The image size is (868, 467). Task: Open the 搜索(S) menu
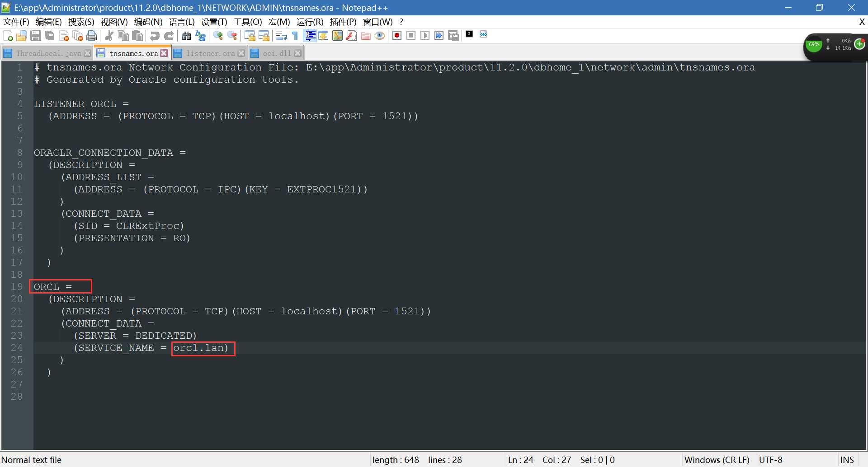pyautogui.click(x=81, y=22)
